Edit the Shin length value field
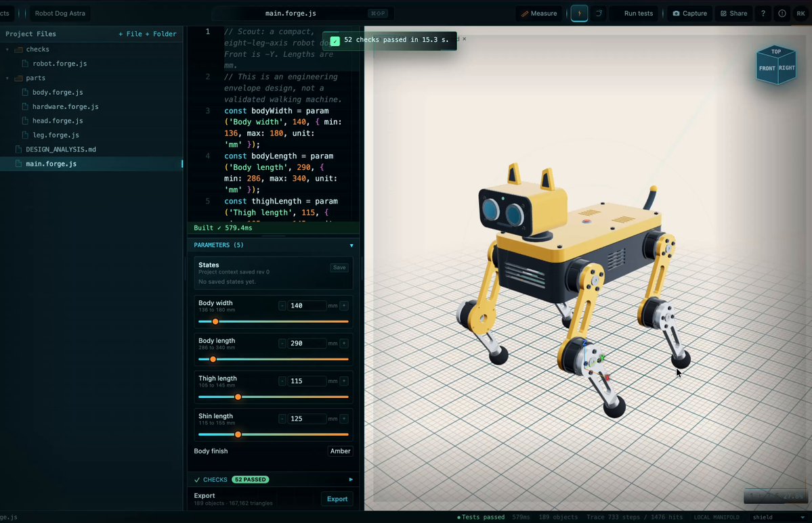 pyautogui.click(x=307, y=419)
